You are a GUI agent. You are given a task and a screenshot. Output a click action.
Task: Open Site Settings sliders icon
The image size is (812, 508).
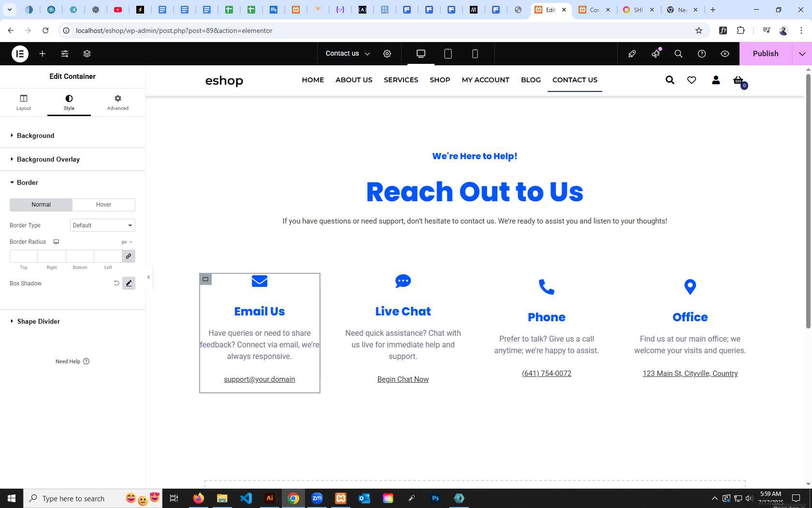click(x=65, y=54)
